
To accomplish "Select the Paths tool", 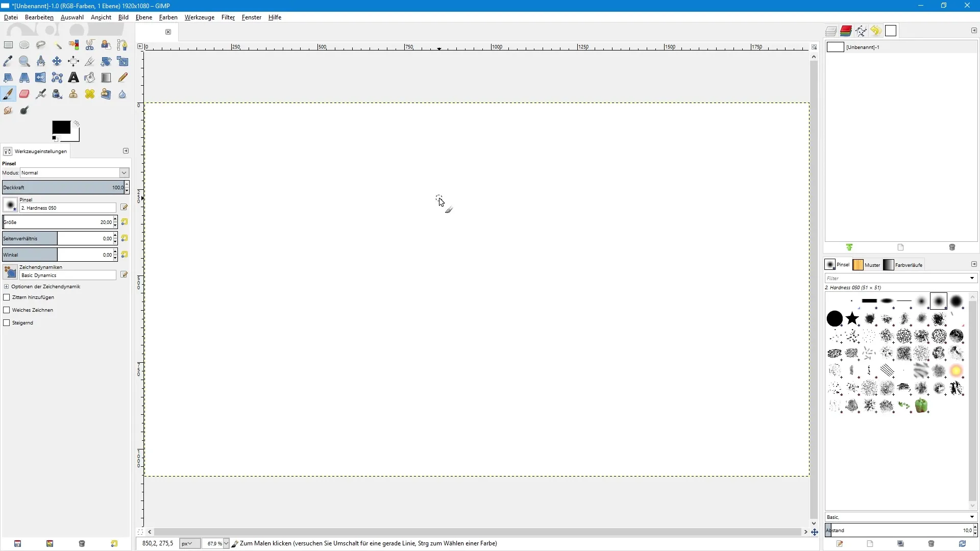I will click(122, 45).
